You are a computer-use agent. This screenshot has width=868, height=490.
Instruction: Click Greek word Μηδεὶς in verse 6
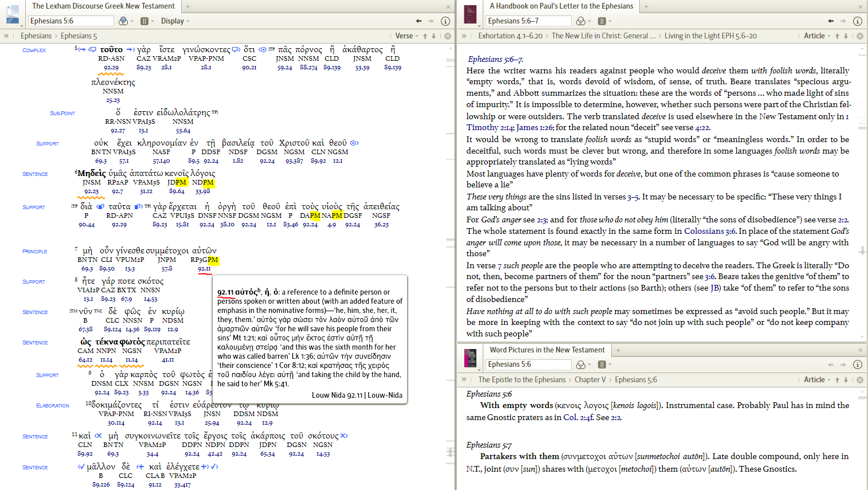(92, 173)
